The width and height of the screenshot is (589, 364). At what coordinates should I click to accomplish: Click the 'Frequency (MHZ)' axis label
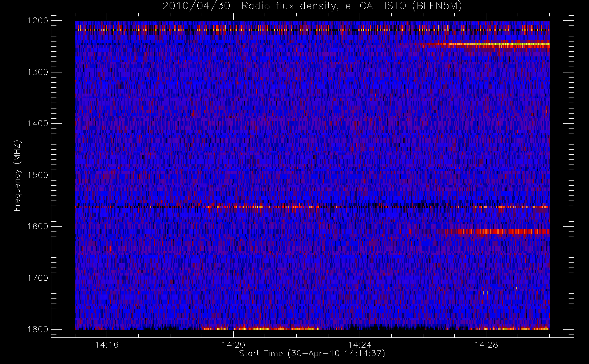coord(17,175)
